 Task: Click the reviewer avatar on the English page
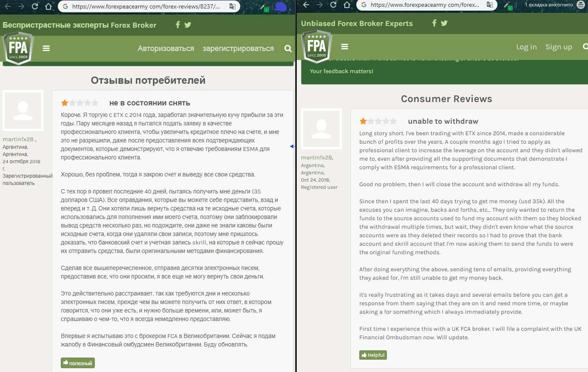(x=321, y=128)
